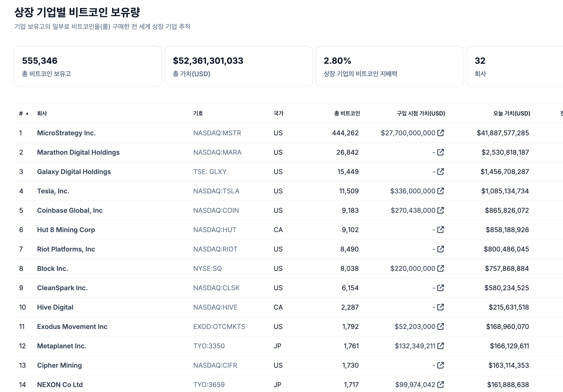The height and width of the screenshot is (392, 563).
Task: Open Tesla, Inc. company link
Action: pyautogui.click(x=53, y=191)
